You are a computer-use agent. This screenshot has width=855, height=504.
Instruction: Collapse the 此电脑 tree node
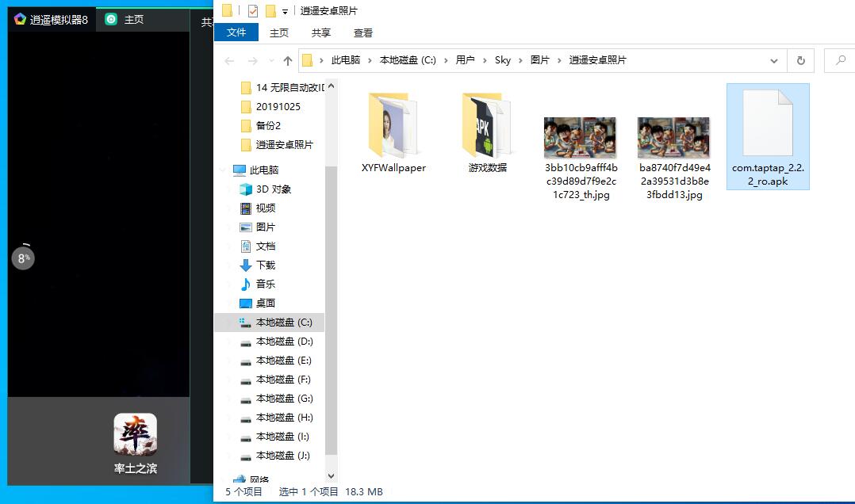coord(225,170)
